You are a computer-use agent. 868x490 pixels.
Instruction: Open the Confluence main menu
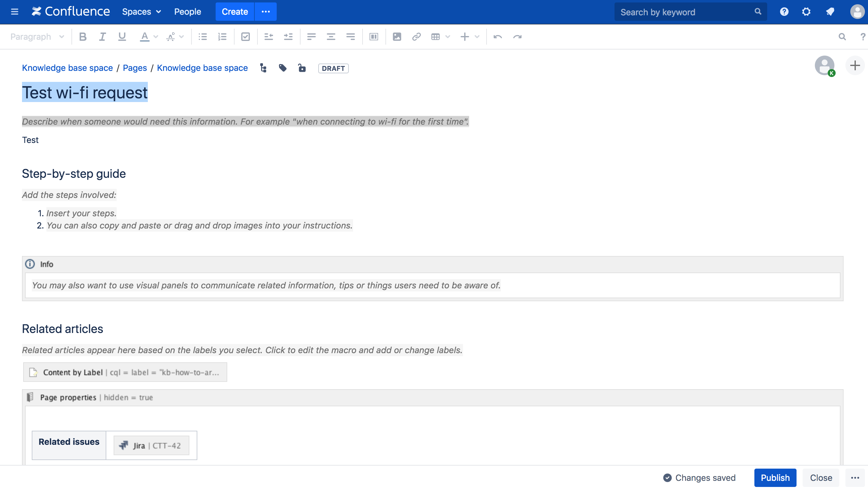point(15,11)
